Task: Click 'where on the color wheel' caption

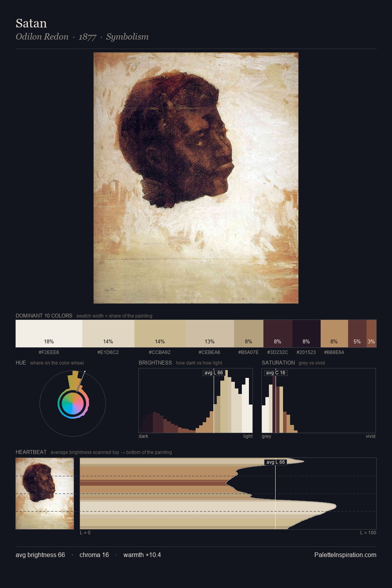Action: [57, 363]
